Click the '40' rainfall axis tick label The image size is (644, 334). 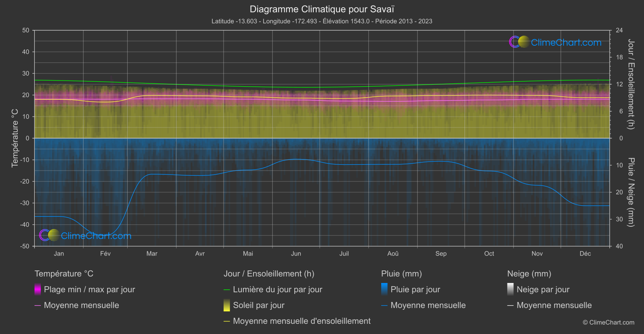619,246
